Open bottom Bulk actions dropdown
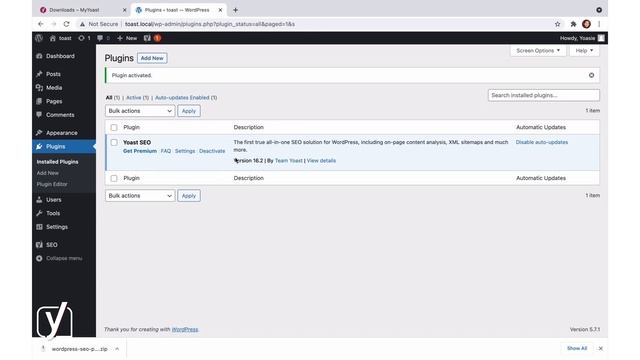Image resolution: width=640 pixels, height=360 pixels. pyautogui.click(x=140, y=196)
